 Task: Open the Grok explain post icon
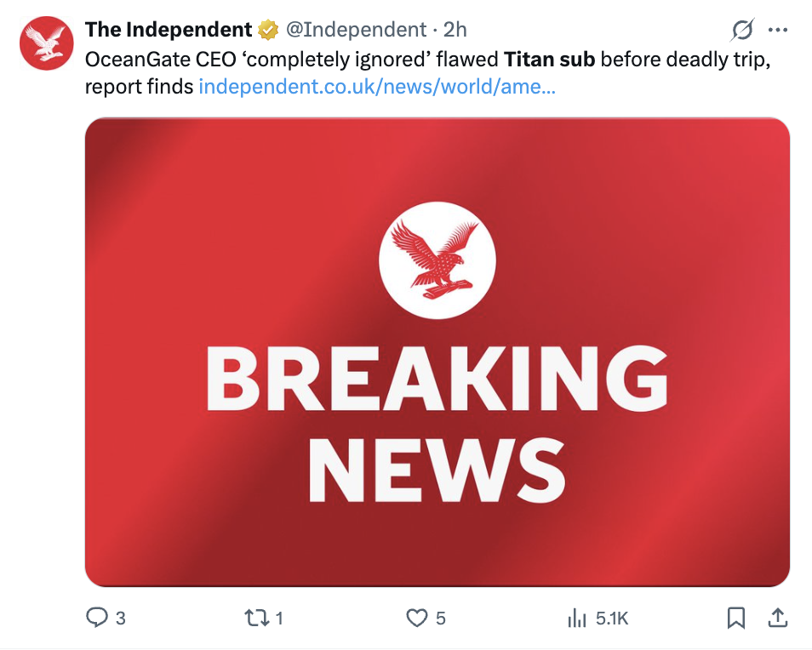click(x=742, y=31)
